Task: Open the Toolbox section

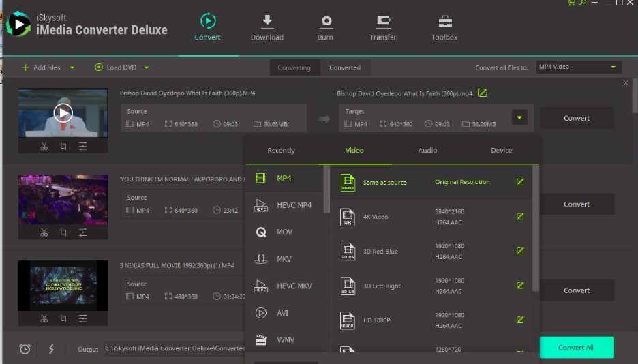Action: (444, 28)
